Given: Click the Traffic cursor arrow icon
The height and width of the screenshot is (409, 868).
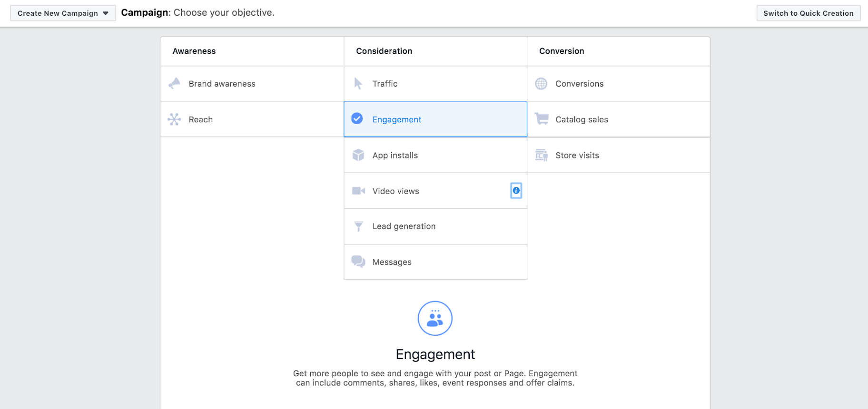Looking at the screenshot, I should coord(358,84).
